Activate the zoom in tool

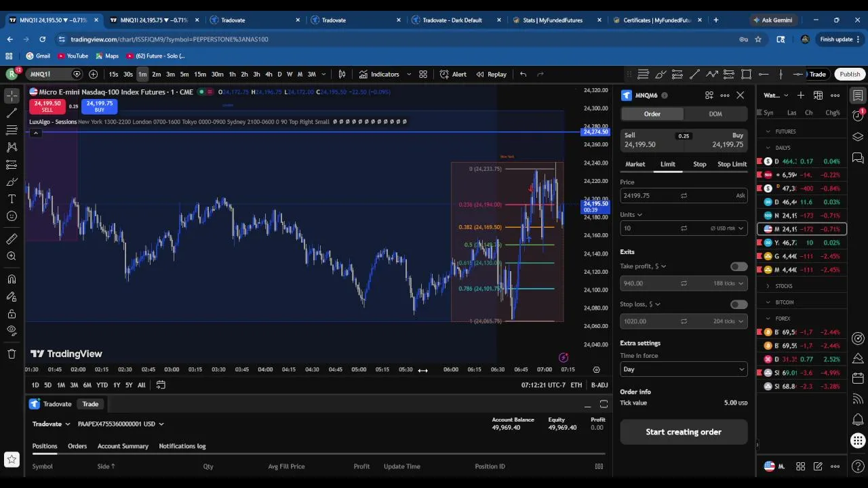click(x=12, y=256)
